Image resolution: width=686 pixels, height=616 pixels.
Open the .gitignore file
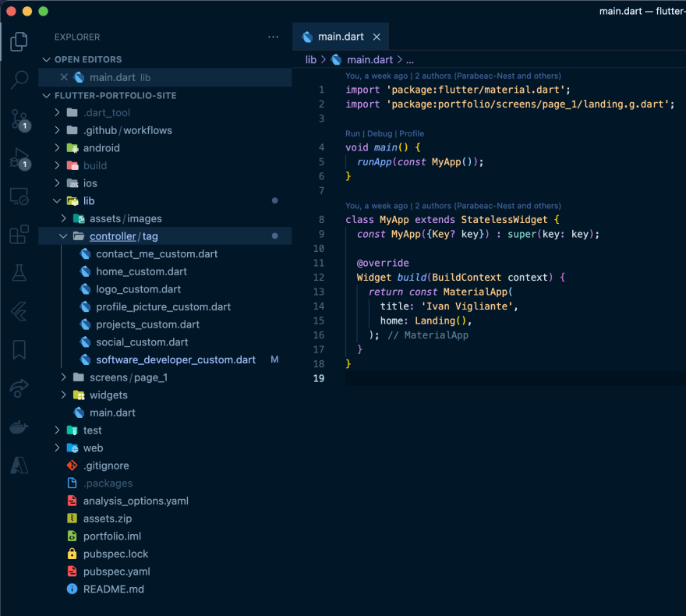tap(106, 466)
